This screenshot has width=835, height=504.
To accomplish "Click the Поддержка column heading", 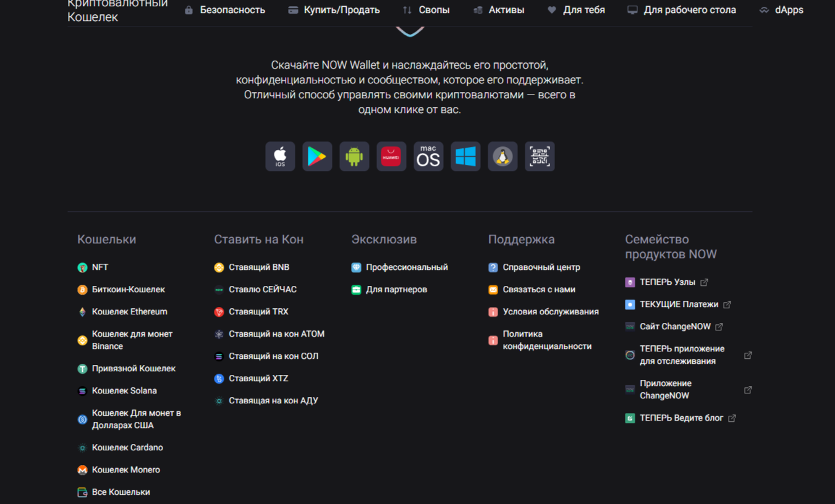I will pyautogui.click(x=522, y=240).
